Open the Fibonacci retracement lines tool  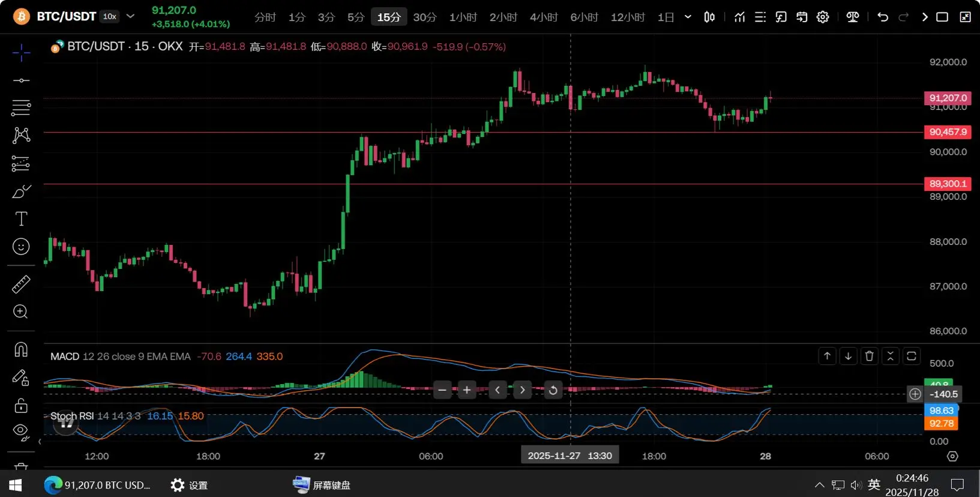21,108
